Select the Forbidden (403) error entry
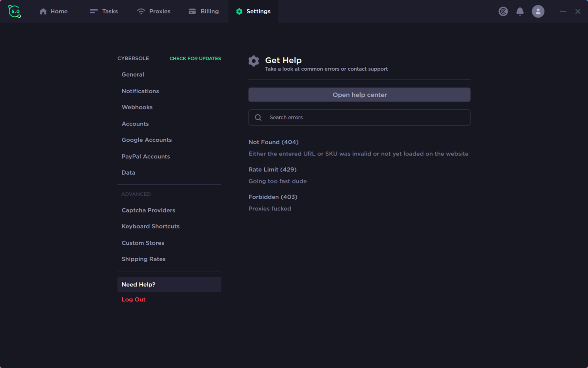 tap(273, 197)
